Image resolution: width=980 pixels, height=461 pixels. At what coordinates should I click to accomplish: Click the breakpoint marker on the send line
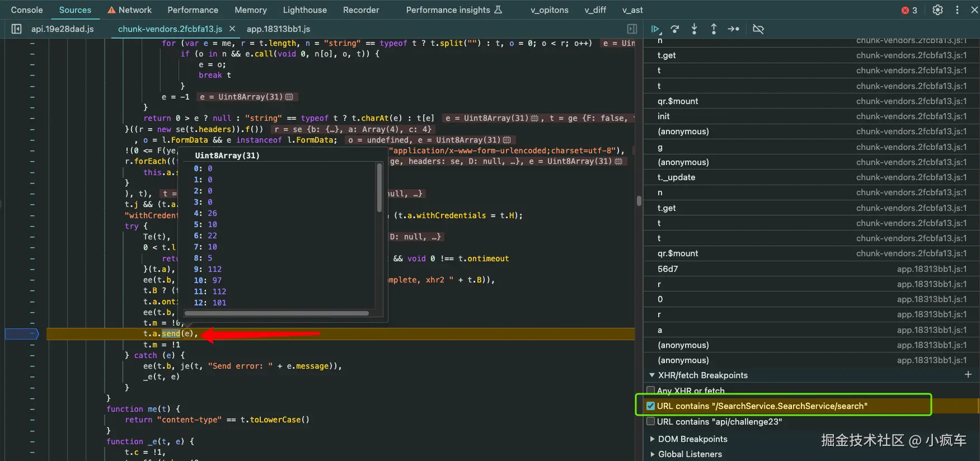point(22,334)
